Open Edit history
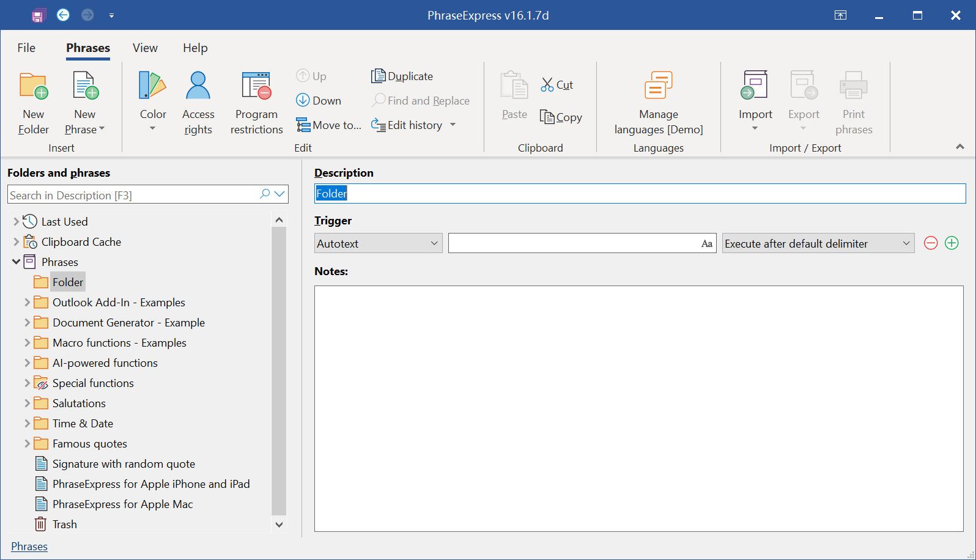The width and height of the screenshot is (976, 560). click(407, 125)
